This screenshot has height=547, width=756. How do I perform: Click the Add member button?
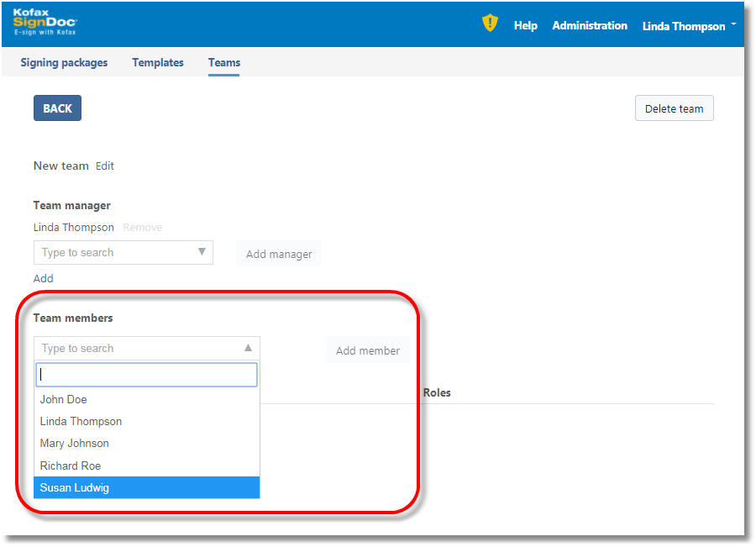367,351
